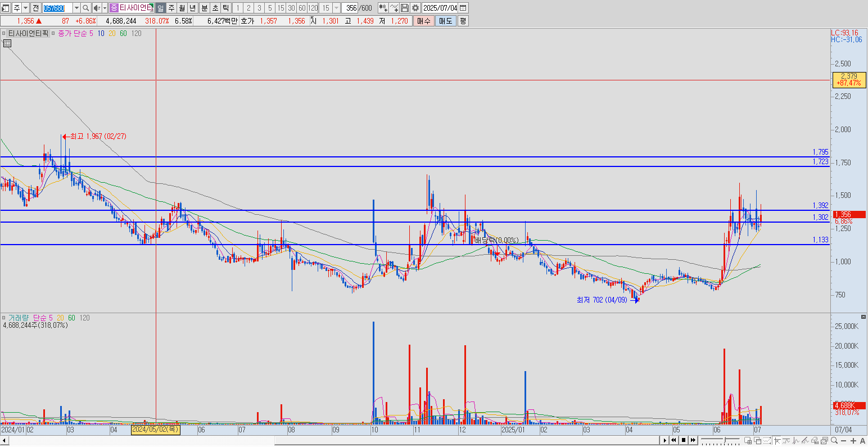The width and height of the screenshot is (868, 447).
Task: Select the 초 second period toggle
Action: tap(215, 8)
